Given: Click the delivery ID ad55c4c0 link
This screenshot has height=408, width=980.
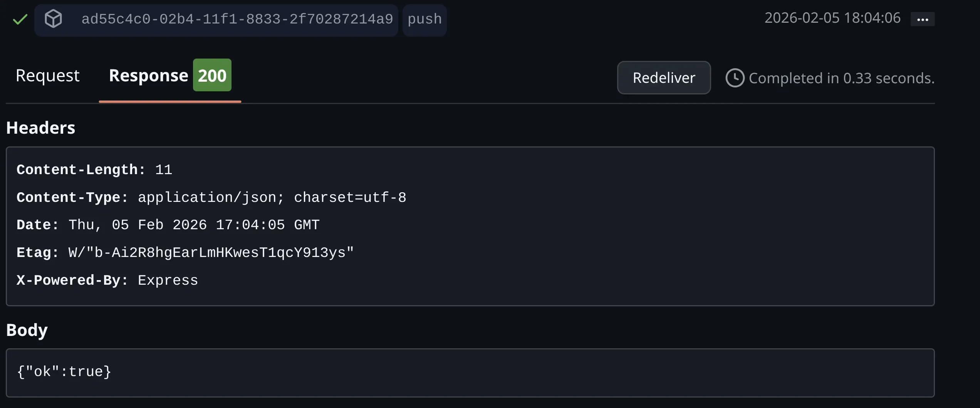Looking at the screenshot, I should click(238, 19).
